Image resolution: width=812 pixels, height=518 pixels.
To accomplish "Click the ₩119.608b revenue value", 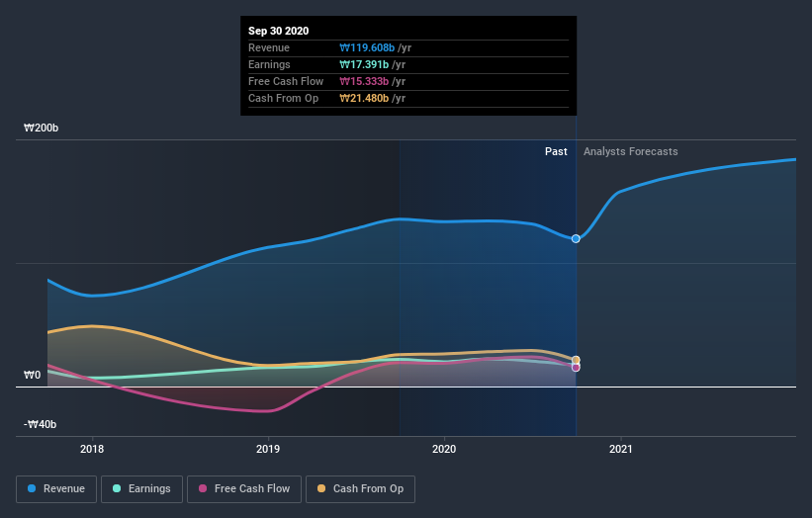I will coord(367,47).
